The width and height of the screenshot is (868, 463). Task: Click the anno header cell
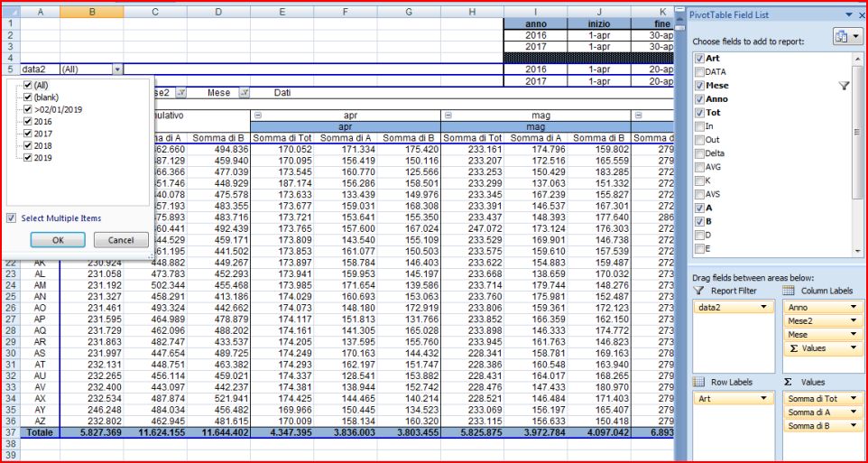pos(535,23)
